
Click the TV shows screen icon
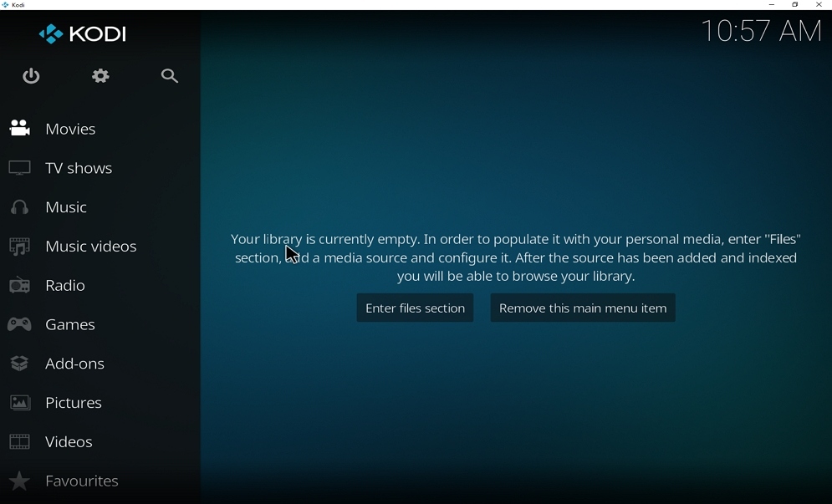pyautogui.click(x=19, y=168)
